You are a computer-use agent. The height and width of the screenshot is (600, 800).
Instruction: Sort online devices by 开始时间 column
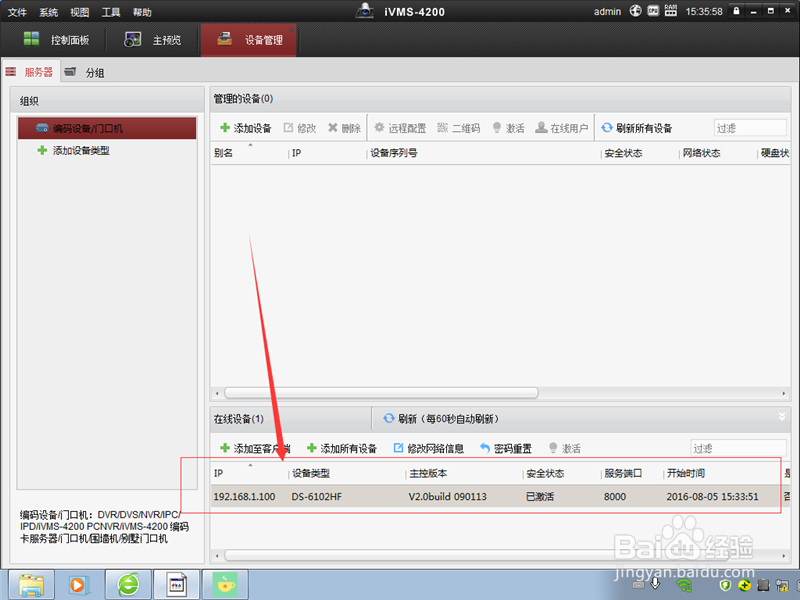686,473
